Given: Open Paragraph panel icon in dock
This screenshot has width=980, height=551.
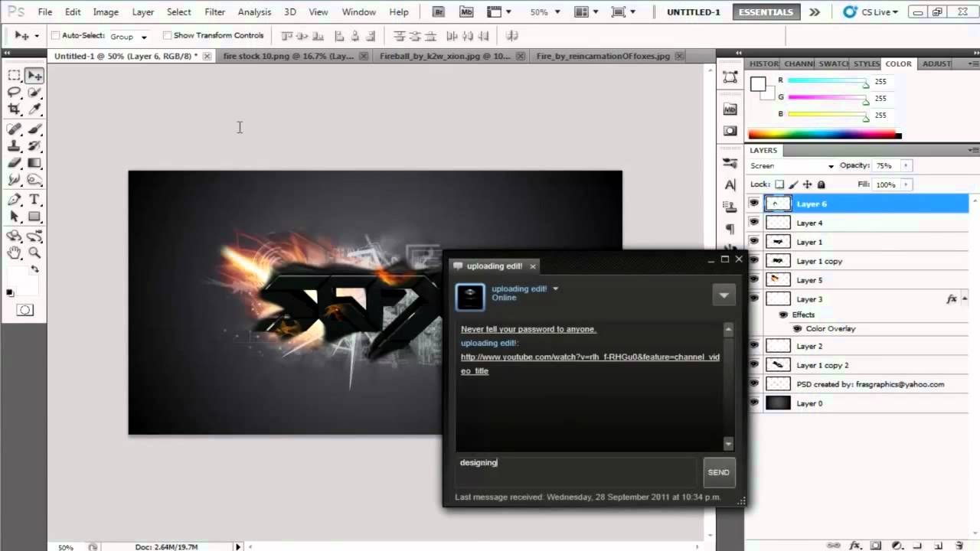Looking at the screenshot, I should click(x=730, y=229).
